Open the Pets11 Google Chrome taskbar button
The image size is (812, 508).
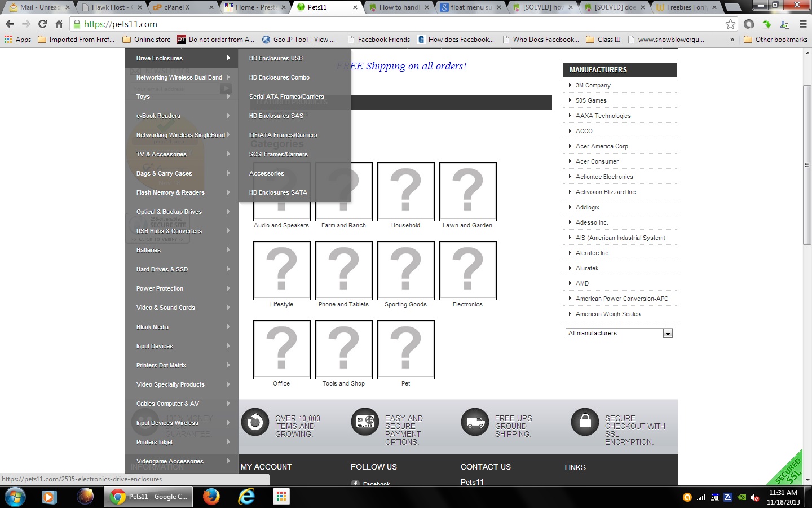tap(149, 497)
